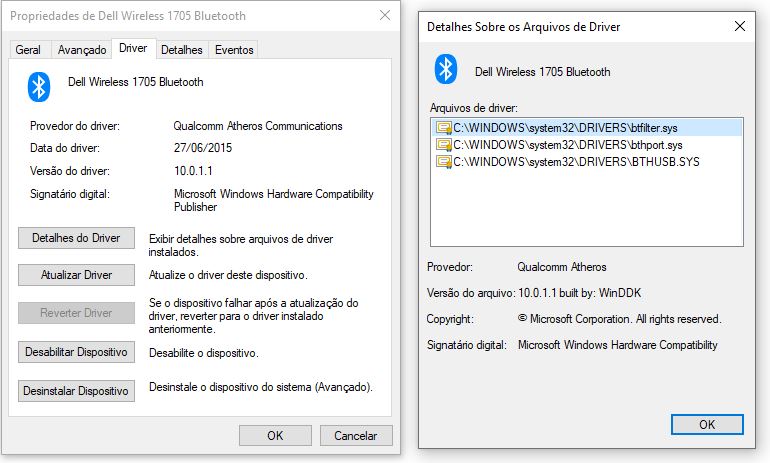Open the Avançado tab
Screen dimensions: 770x463
tap(82, 50)
